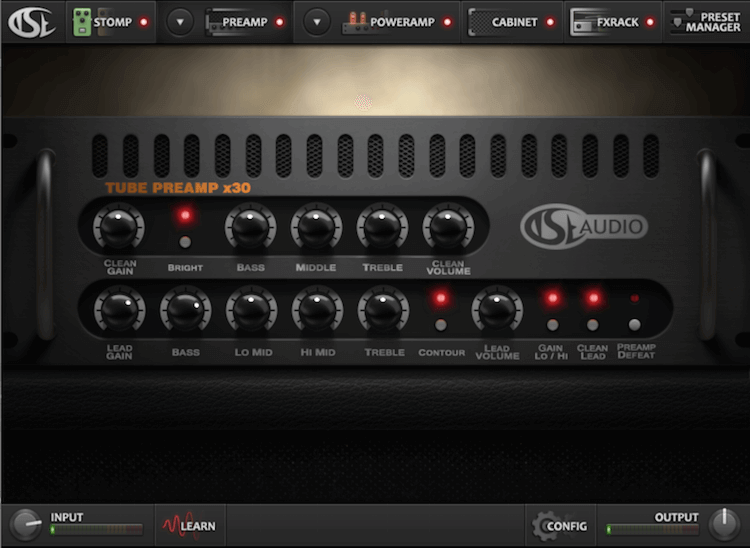Click the Middle knob
750x548 pixels.
point(316,227)
